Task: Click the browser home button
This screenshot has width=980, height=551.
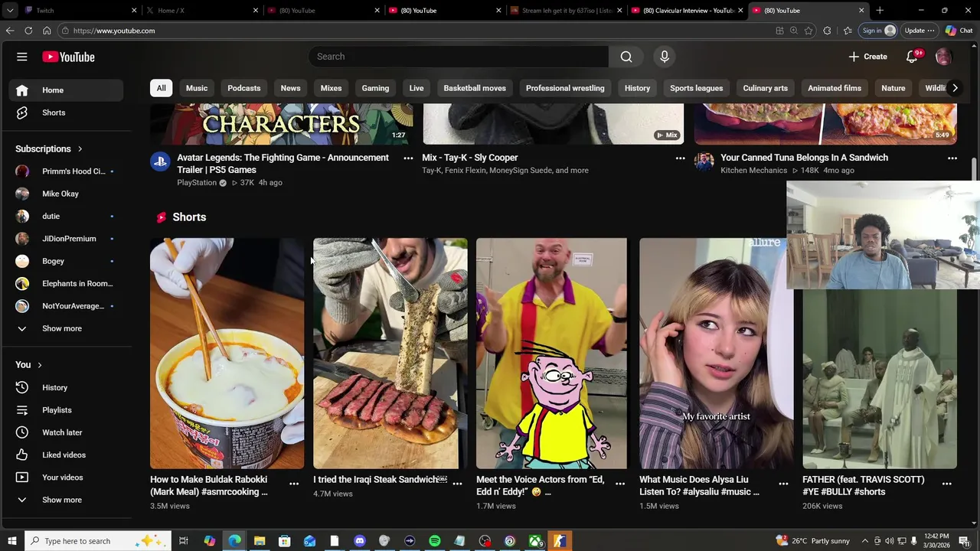Action: click(47, 31)
